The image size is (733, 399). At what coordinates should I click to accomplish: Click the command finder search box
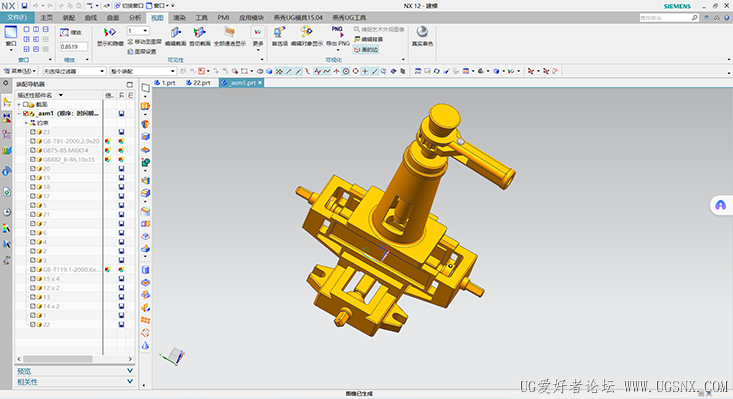point(668,18)
